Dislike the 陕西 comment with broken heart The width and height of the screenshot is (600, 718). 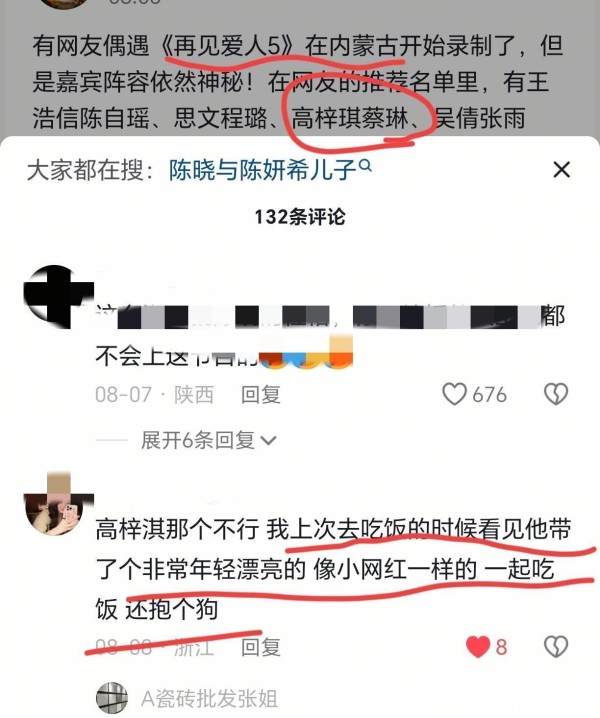[x=556, y=394]
